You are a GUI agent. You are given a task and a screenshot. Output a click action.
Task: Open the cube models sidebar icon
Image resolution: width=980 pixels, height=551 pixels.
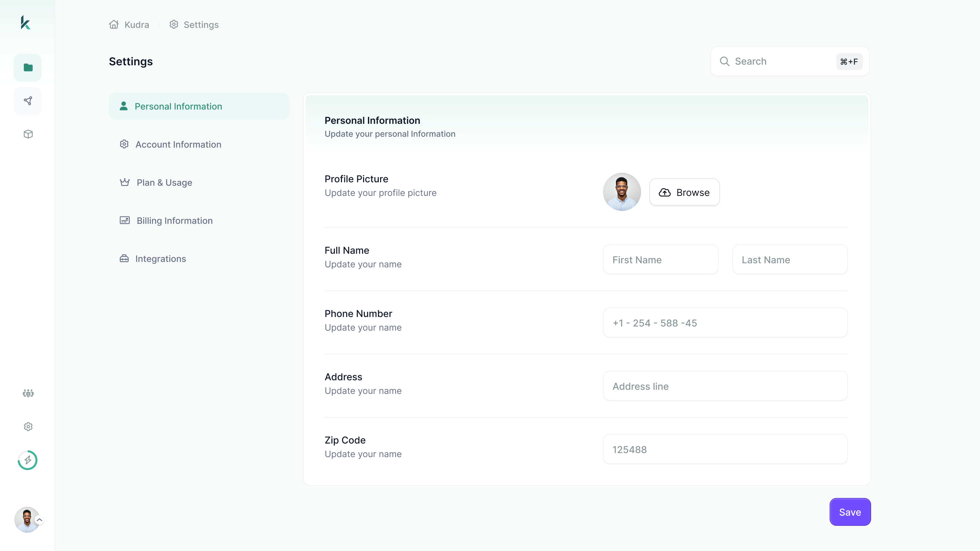click(28, 134)
